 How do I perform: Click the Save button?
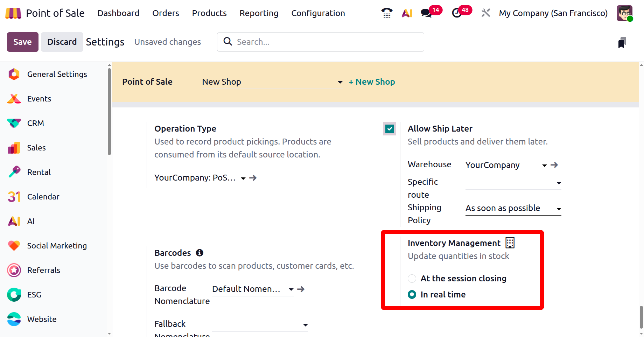pyautogui.click(x=23, y=42)
